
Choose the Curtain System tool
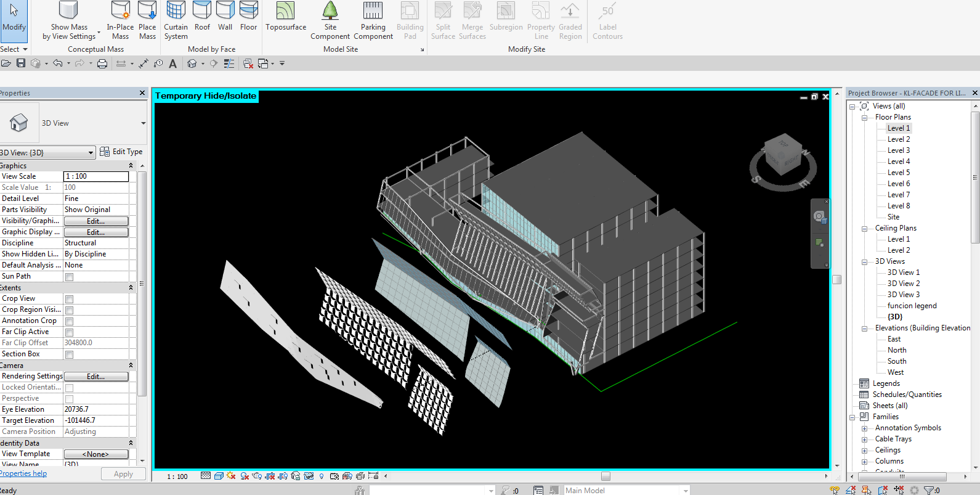coord(176,20)
